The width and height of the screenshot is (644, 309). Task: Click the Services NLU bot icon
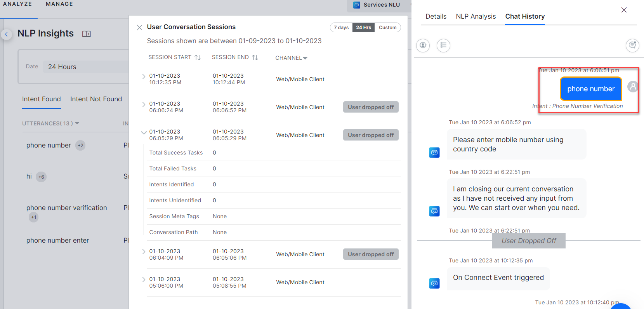tap(356, 5)
